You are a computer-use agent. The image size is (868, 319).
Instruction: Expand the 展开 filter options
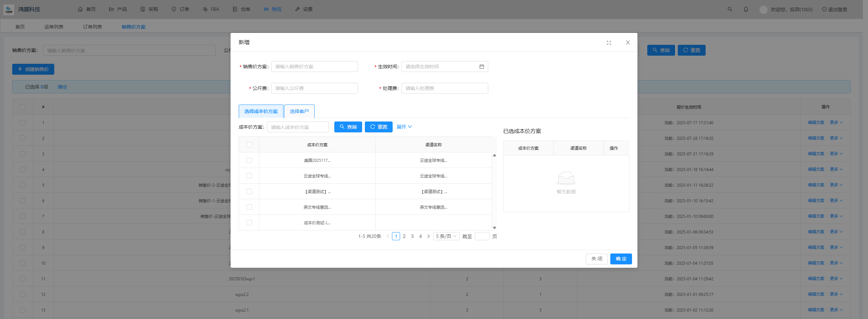coord(404,127)
